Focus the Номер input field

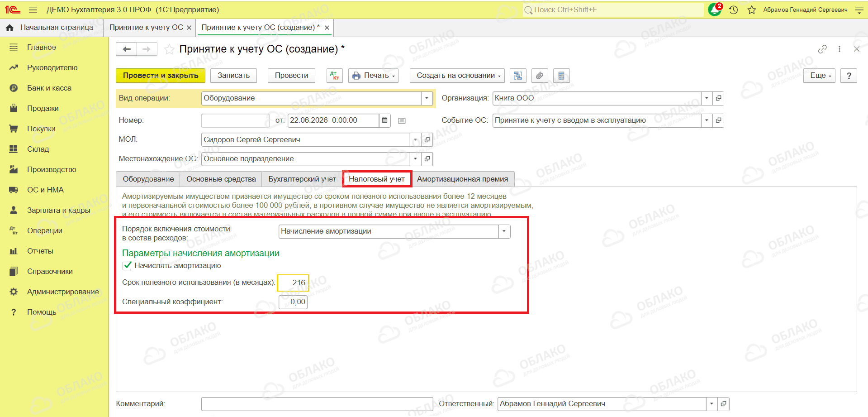235,120
